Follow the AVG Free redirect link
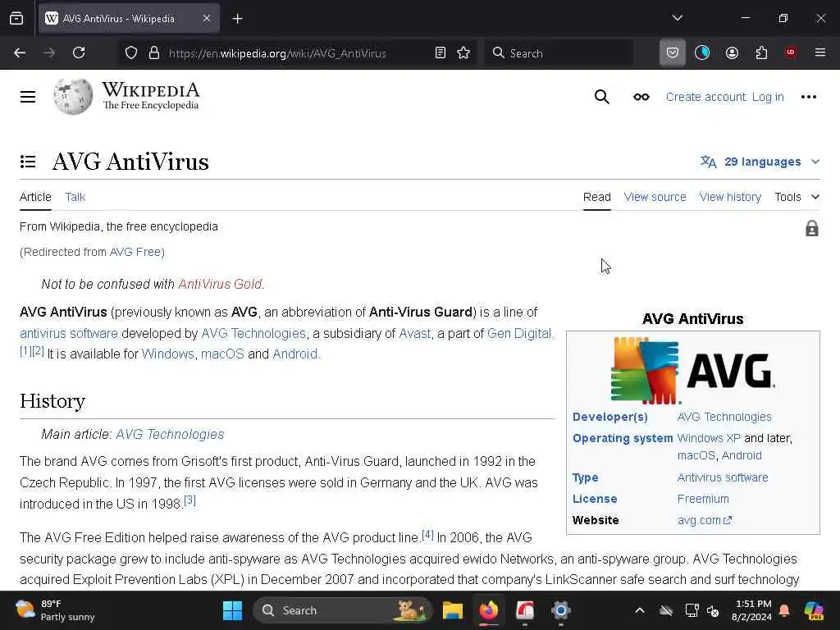This screenshot has width=840, height=630. 135,252
